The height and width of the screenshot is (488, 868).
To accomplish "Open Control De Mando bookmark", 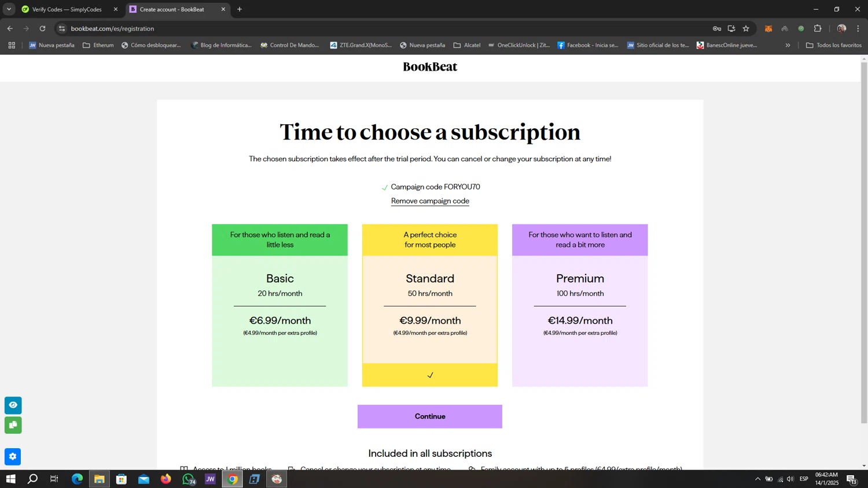I will click(x=290, y=45).
